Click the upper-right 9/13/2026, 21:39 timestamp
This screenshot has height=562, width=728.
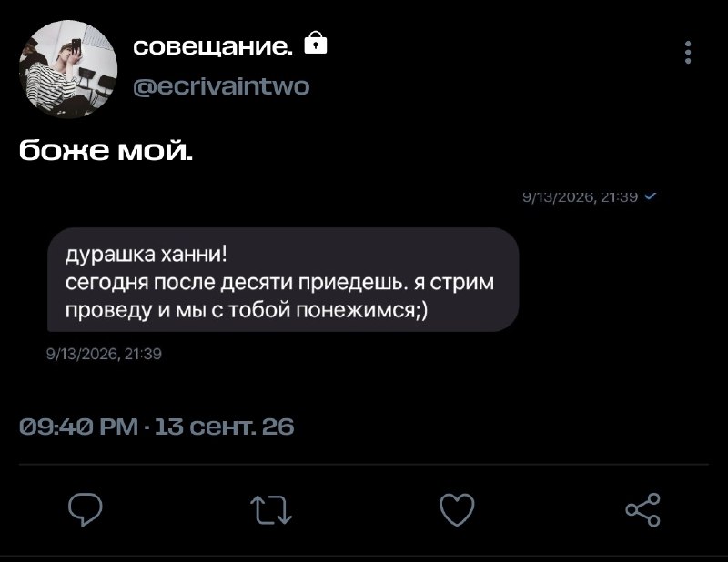point(580,196)
